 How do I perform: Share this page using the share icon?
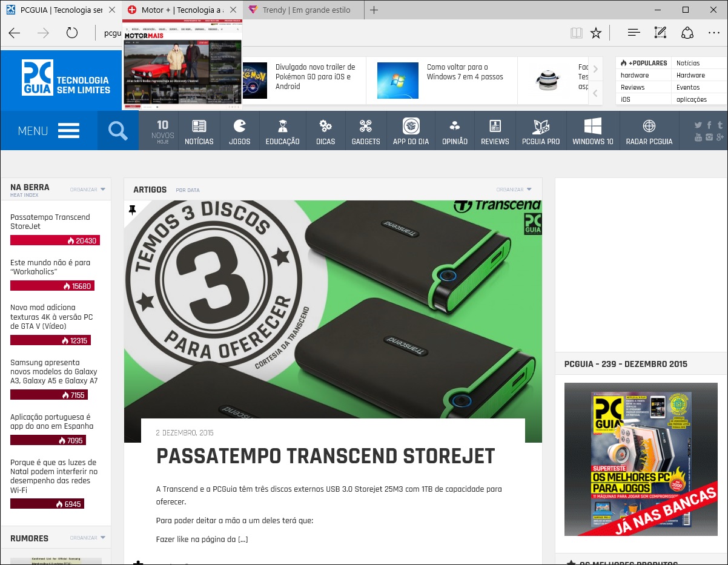coord(687,33)
